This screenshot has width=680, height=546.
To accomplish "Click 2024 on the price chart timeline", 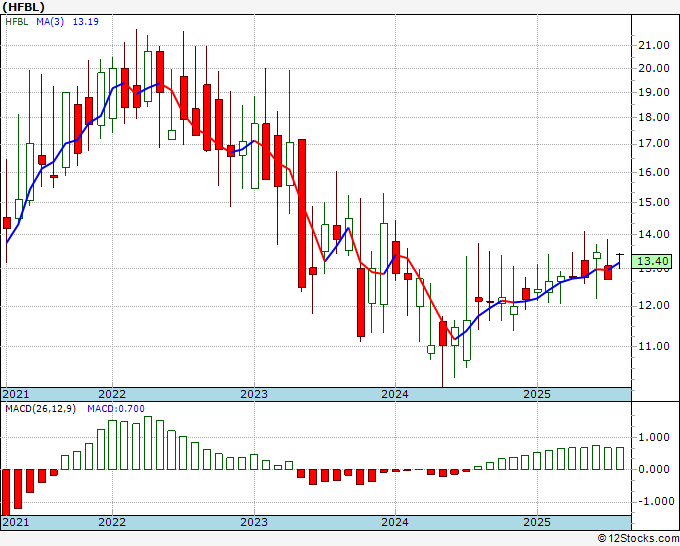I will [x=395, y=394].
